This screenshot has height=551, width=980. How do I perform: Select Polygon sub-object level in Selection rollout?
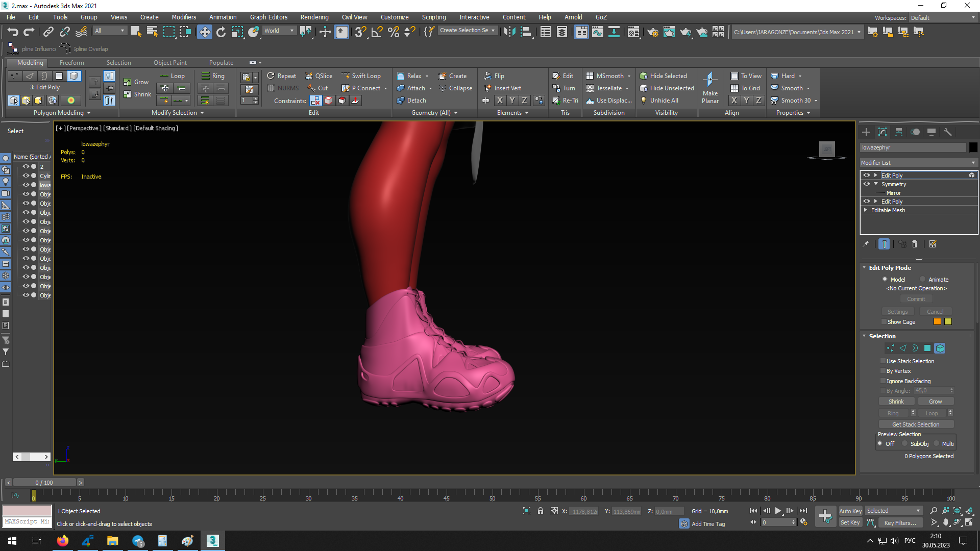(x=927, y=348)
